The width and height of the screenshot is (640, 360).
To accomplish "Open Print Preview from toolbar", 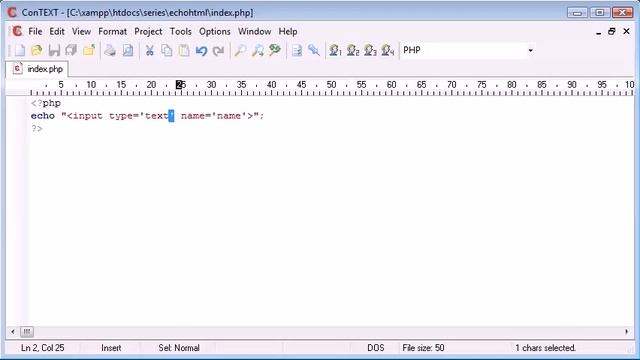I will tap(128, 51).
